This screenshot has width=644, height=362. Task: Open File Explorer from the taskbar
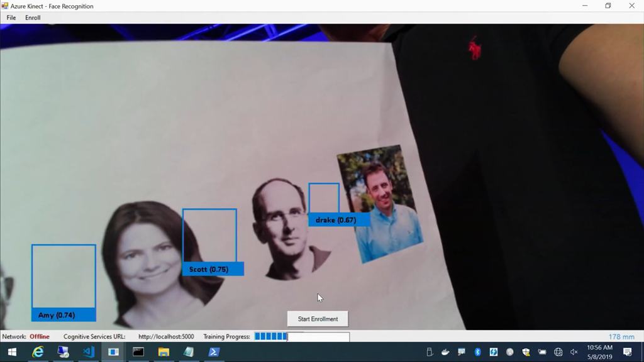(164, 352)
